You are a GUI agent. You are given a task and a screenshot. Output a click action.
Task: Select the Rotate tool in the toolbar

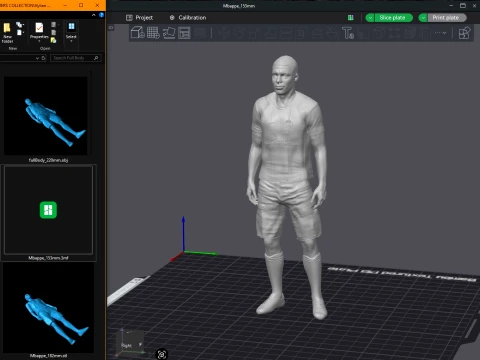tap(239, 33)
